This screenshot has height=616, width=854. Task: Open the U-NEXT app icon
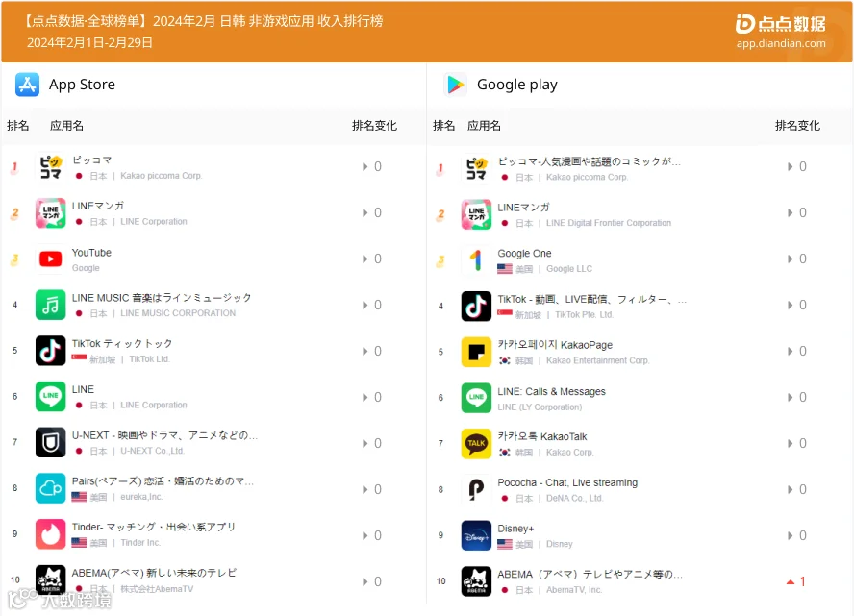tap(51, 442)
